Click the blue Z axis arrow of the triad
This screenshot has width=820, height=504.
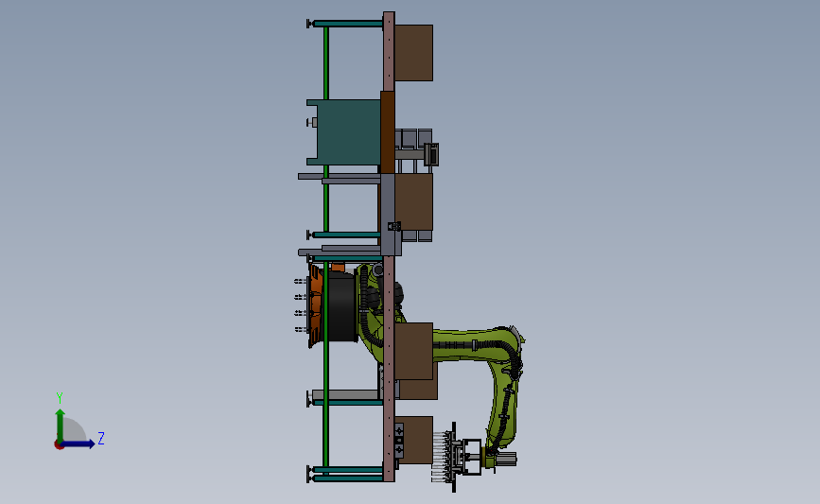click(78, 443)
